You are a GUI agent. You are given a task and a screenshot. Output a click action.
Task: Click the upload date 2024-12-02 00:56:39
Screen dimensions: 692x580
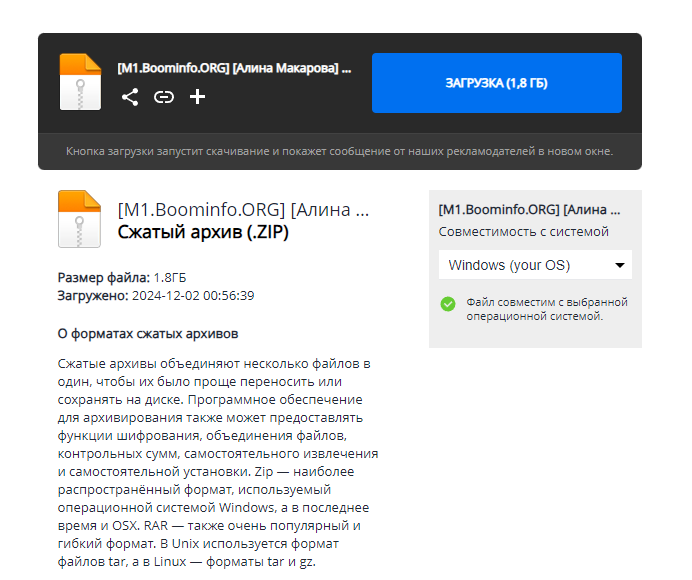point(193,296)
